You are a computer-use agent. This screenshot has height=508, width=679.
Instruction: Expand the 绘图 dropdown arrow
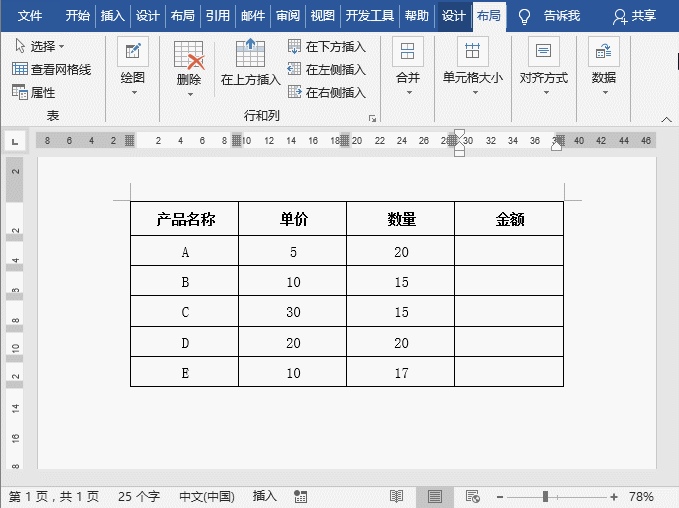coord(134,92)
